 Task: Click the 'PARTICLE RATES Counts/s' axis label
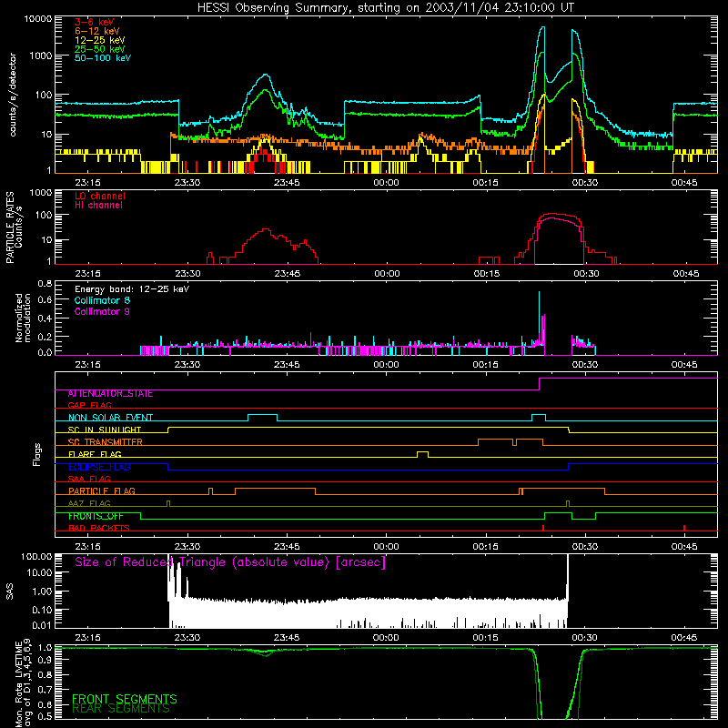(x=14, y=227)
